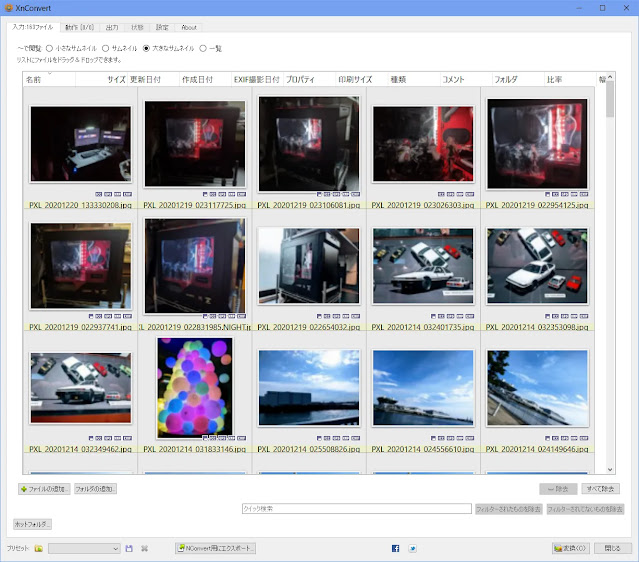The image size is (639, 562).
Task: Select the 一覧 list view option
Action: [x=203, y=48]
